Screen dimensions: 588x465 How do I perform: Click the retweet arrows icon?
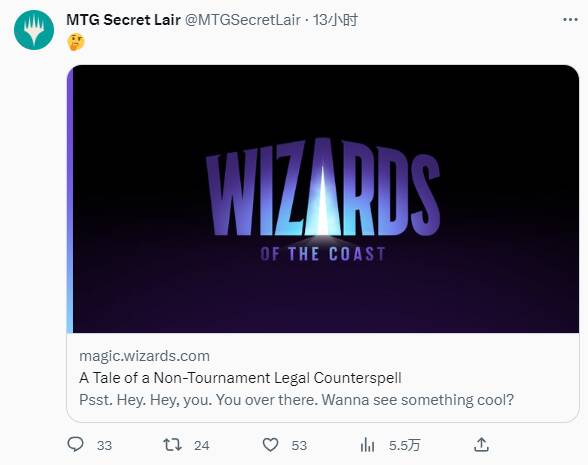coord(172,445)
